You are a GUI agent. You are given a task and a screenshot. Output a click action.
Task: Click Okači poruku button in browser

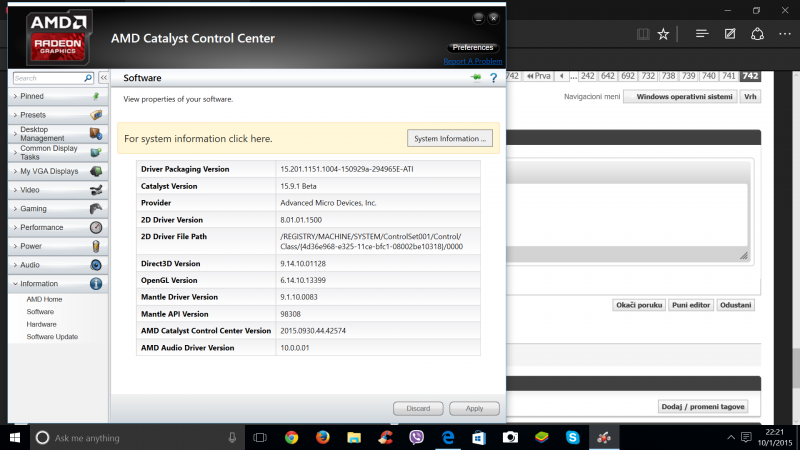click(639, 305)
